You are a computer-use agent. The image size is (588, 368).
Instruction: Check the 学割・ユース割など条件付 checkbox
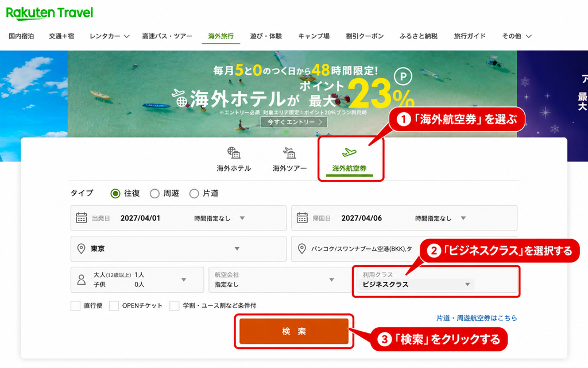[175, 306]
